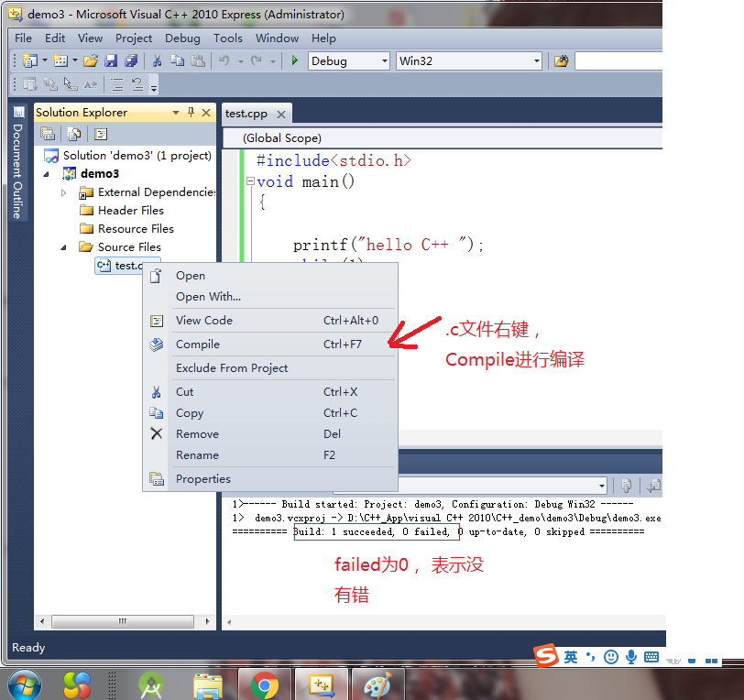This screenshot has width=744, height=700.
Task: Open New Project icon dropdown arrow
Action: [x=45, y=60]
